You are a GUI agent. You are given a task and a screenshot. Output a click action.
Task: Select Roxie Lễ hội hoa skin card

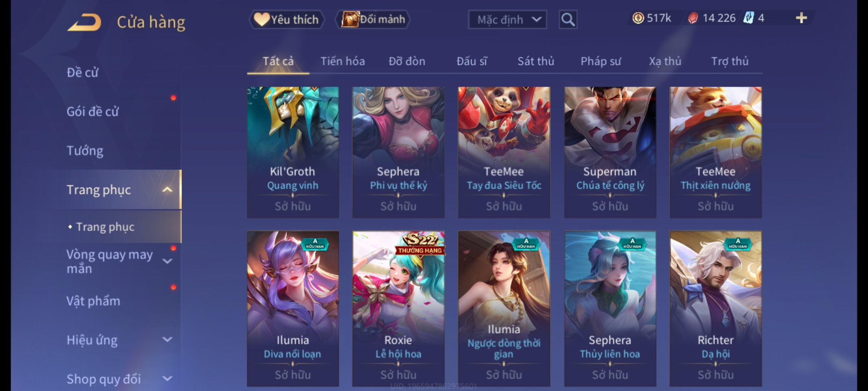(x=398, y=308)
